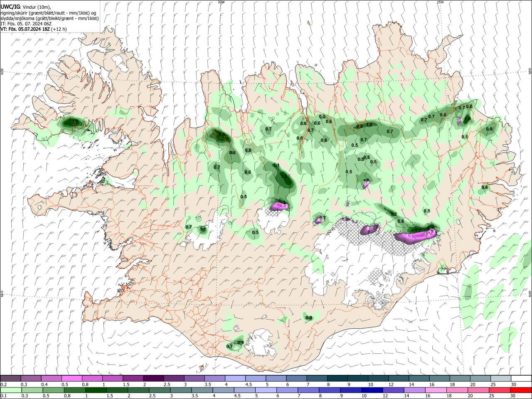Click the 20W longitude label
Image resolution: width=532 pixels, height=399 pixels.
click(221, 2)
